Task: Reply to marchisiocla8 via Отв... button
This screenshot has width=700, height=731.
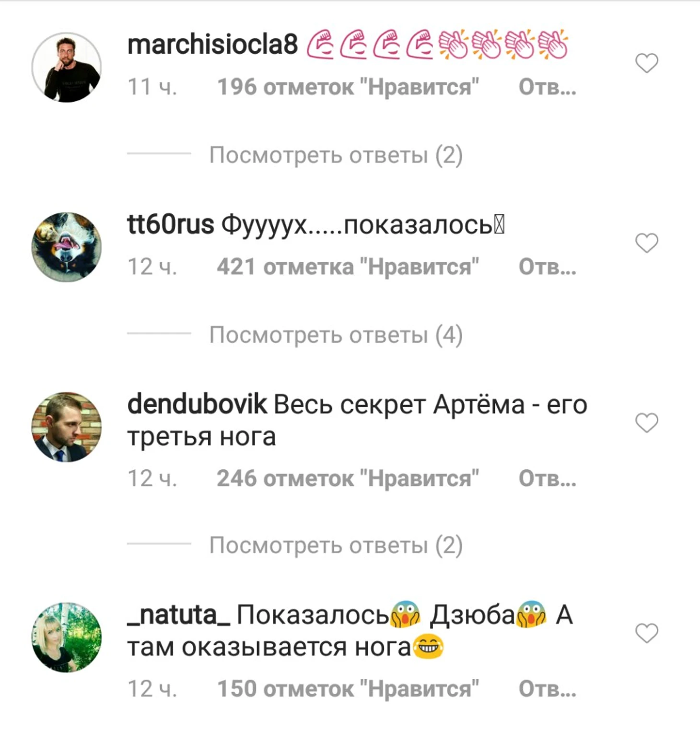Action: (547, 87)
